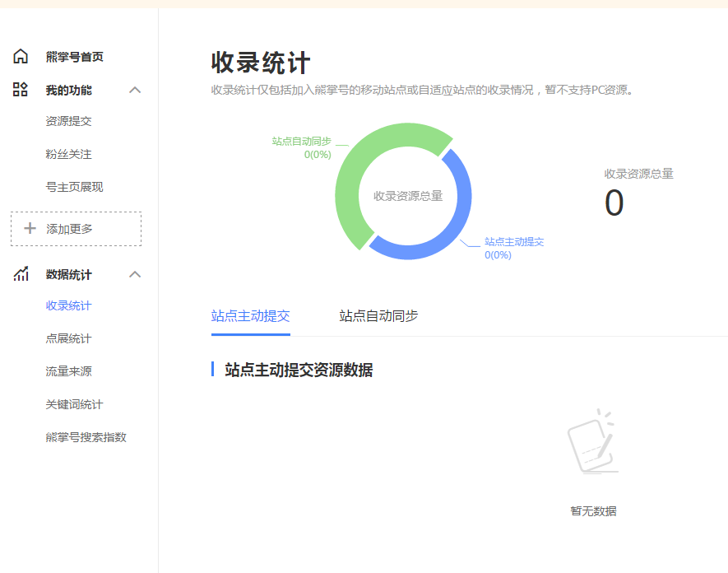Click the home icon beside 熊掌号首页
Screen dimensions: 728x573
click(21, 57)
